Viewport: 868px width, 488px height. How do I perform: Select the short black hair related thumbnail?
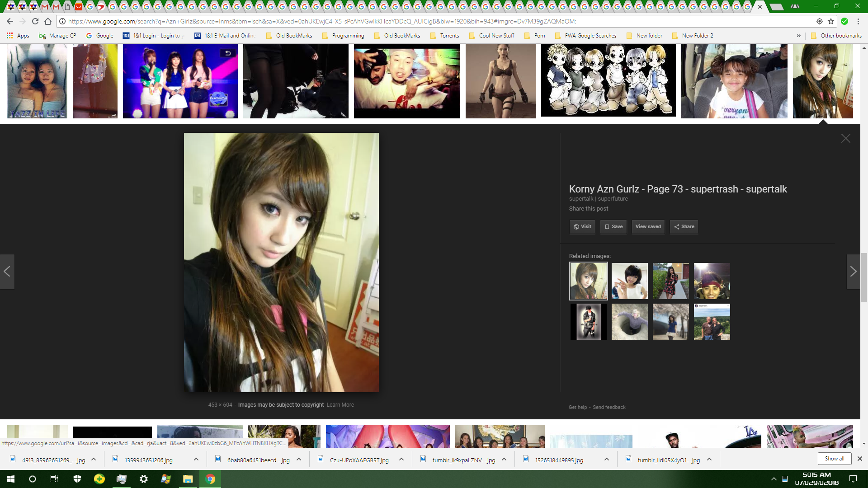click(629, 281)
